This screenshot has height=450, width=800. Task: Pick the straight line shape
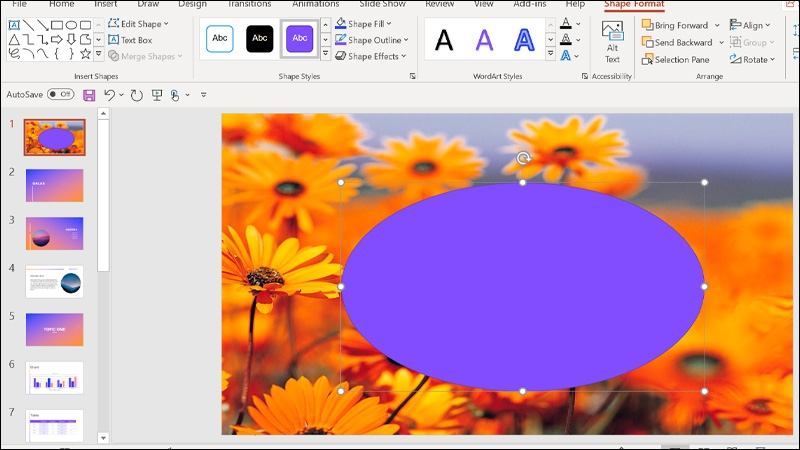click(28, 24)
